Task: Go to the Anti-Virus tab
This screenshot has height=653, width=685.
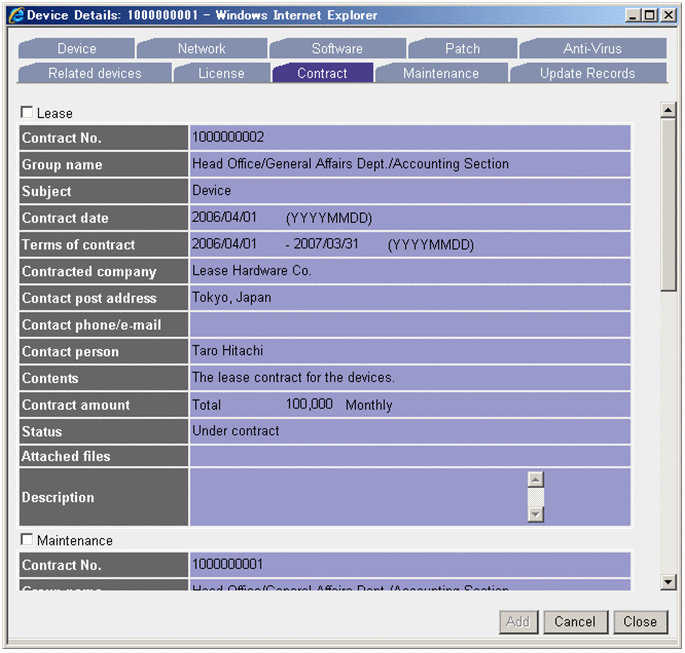Action: click(592, 48)
